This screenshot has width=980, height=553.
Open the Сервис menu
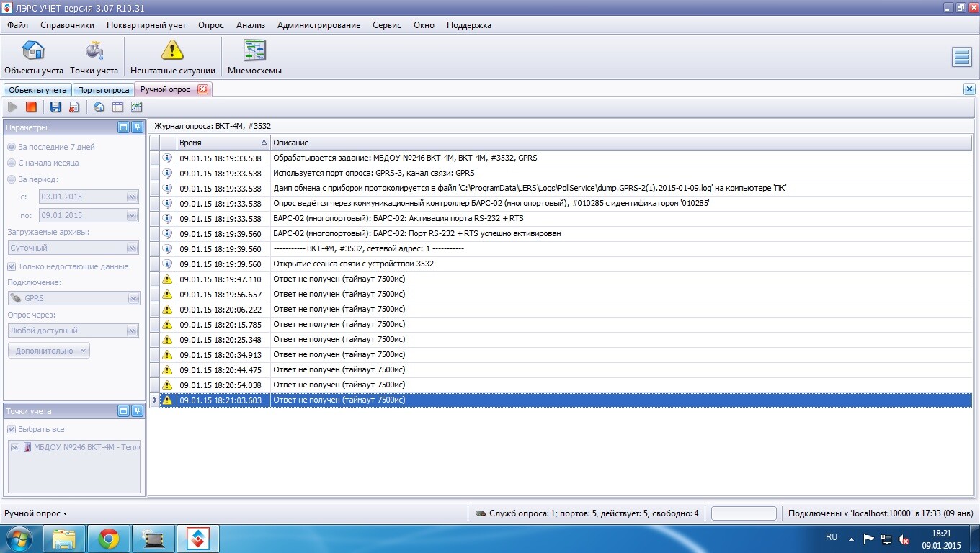coord(387,25)
